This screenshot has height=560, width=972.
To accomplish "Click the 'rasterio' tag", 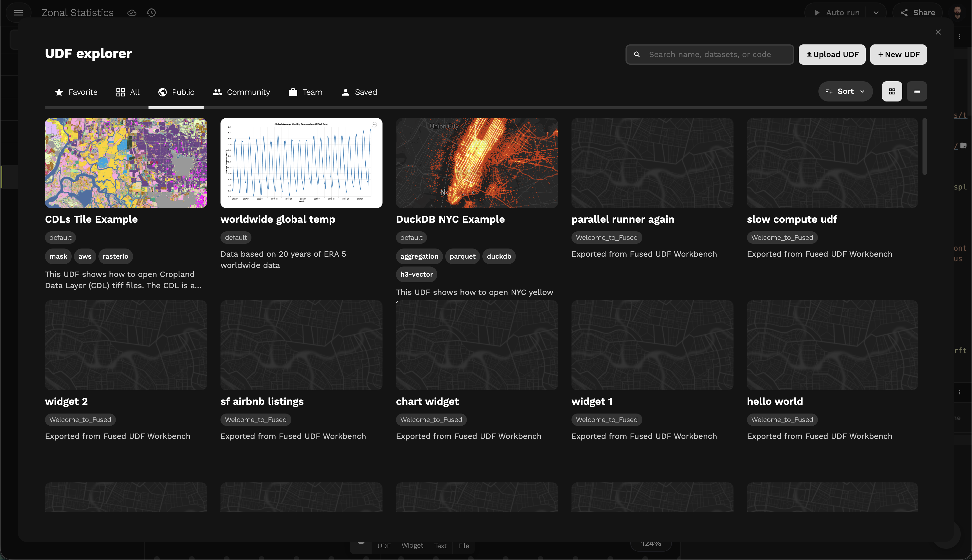I will [x=115, y=257].
